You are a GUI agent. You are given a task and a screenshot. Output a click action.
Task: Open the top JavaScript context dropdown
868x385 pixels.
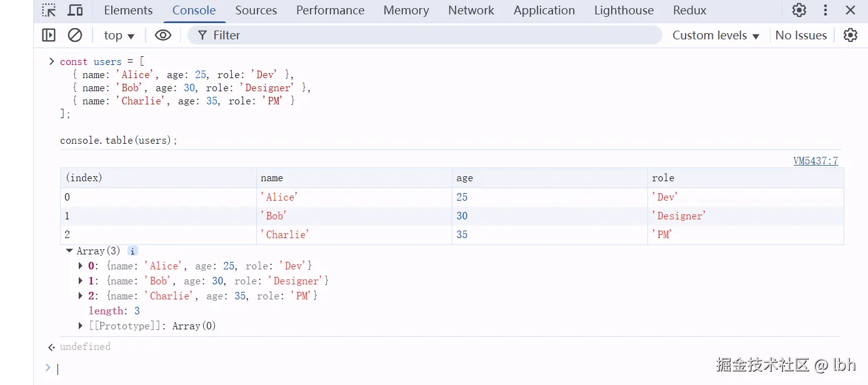pyautogui.click(x=119, y=36)
